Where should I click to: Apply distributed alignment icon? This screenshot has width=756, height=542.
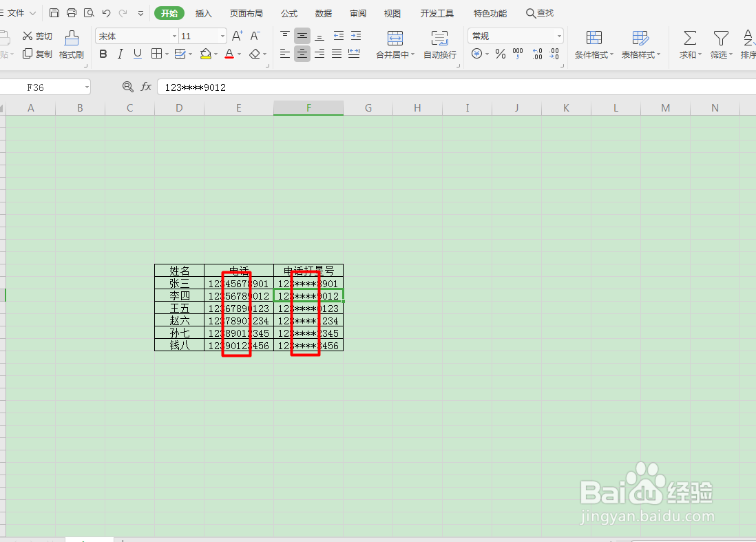point(354,54)
